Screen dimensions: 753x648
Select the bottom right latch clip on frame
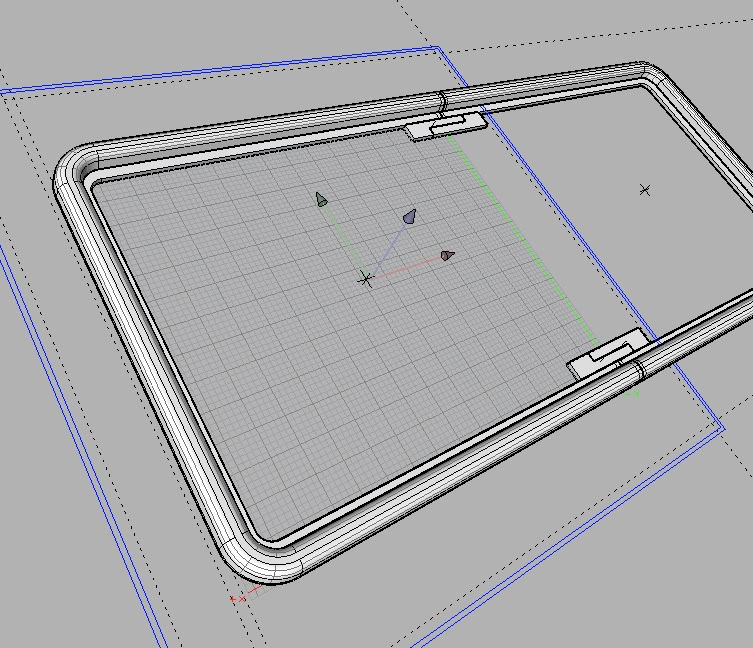[608, 355]
